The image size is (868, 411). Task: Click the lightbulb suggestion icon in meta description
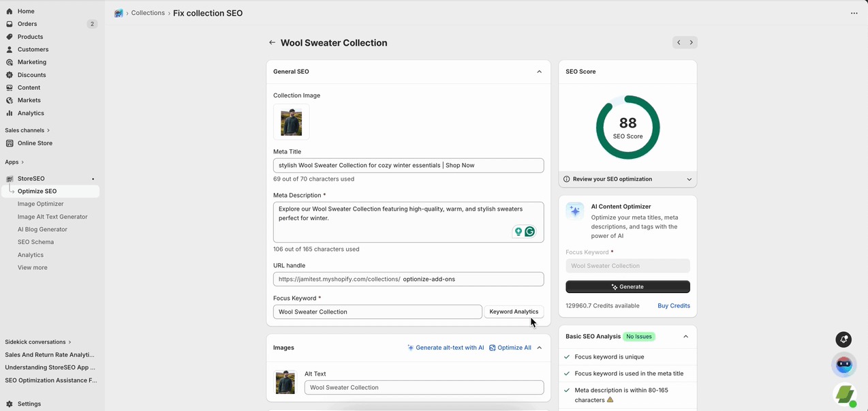[518, 232]
